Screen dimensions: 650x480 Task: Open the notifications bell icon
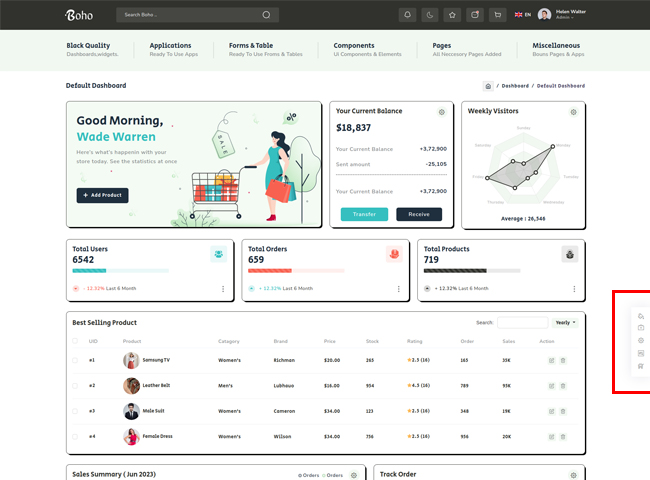(x=407, y=15)
